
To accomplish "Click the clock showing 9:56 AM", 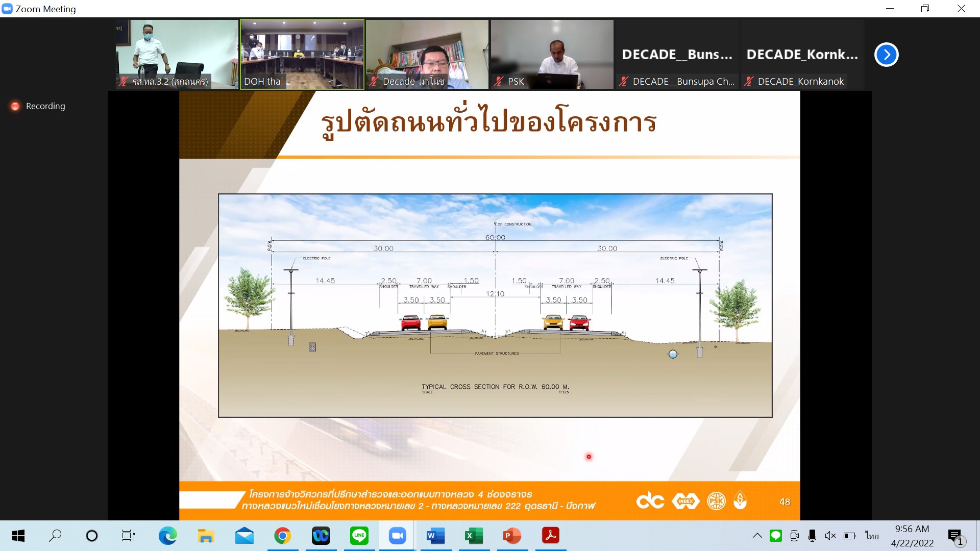I will coord(912,536).
